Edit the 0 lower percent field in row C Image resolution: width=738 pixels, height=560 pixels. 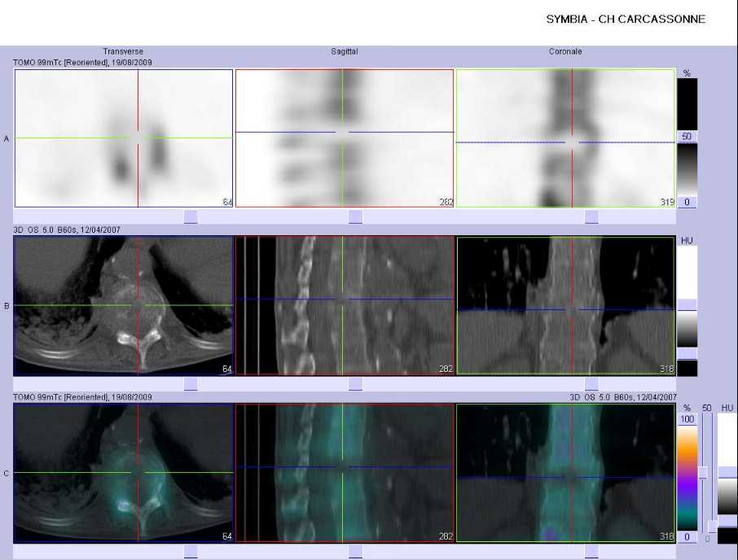[687, 537]
